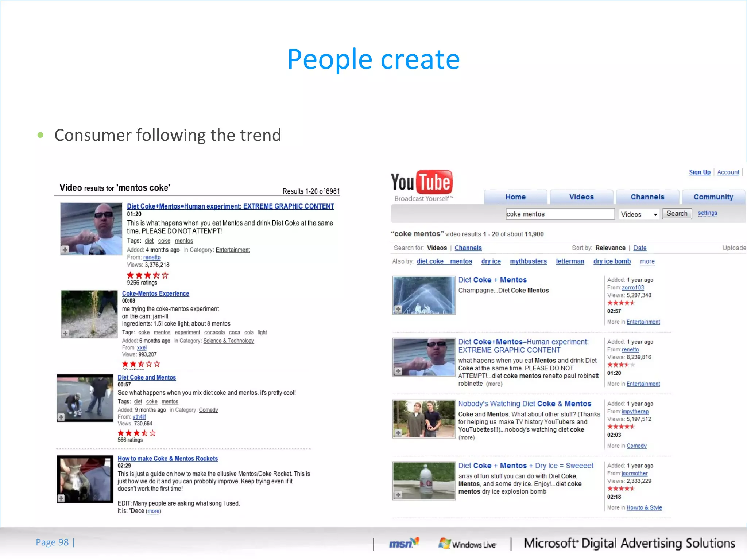Image resolution: width=747 pixels, height=560 pixels.
Task: Open joormother user profile link
Action: click(x=635, y=474)
